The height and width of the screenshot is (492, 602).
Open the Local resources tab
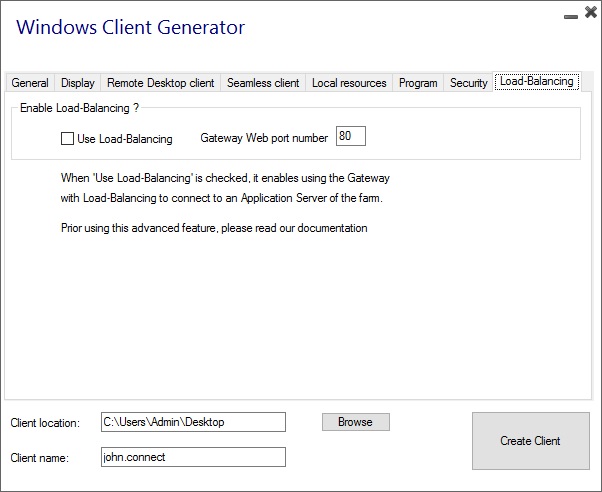pyautogui.click(x=349, y=83)
